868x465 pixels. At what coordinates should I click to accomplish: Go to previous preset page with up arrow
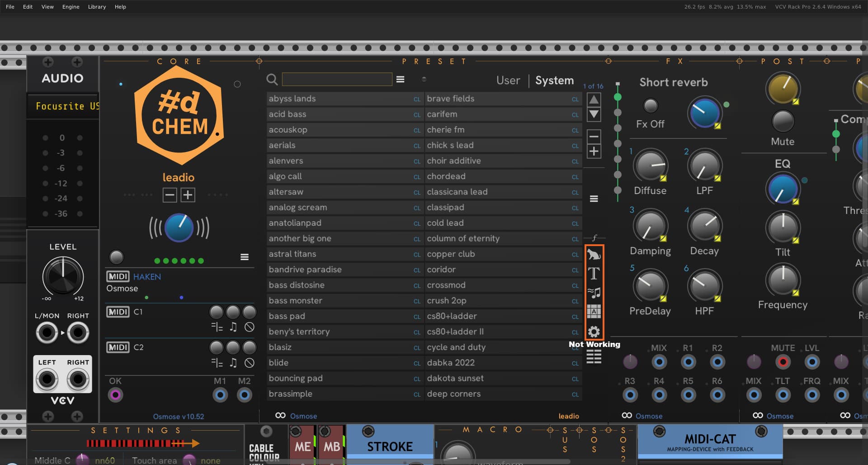(594, 100)
